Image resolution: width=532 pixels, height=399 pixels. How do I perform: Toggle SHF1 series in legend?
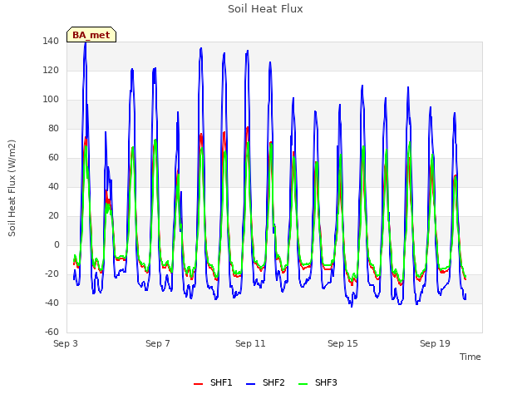pyautogui.click(x=213, y=382)
